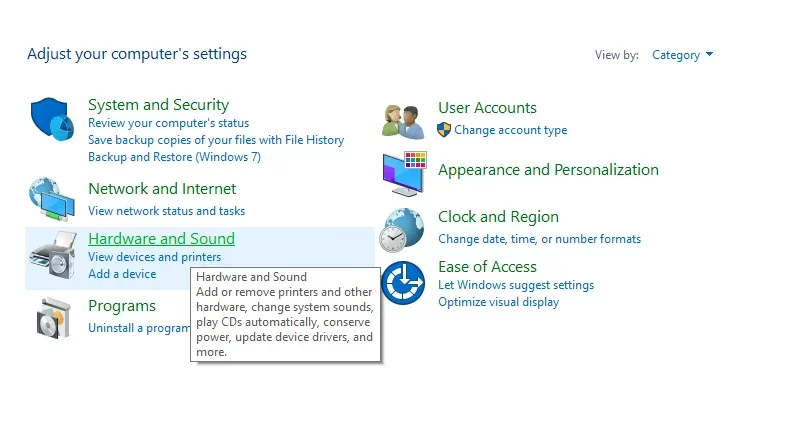Image resolution: width=800 pixels, height=441 pixels.
Task: Open Backup and Restore (Windows 7)
Action: point(174,157)
